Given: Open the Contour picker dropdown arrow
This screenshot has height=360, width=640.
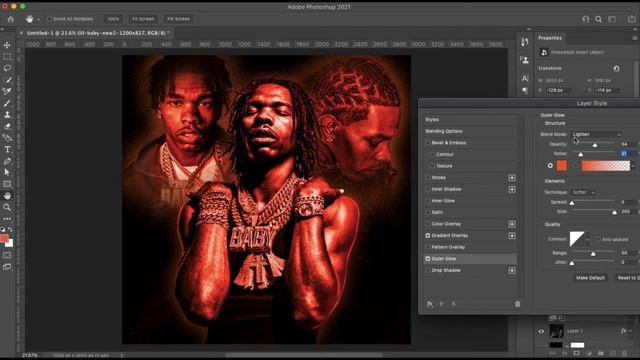Looking at the screenshot, I should click(587, 240).
